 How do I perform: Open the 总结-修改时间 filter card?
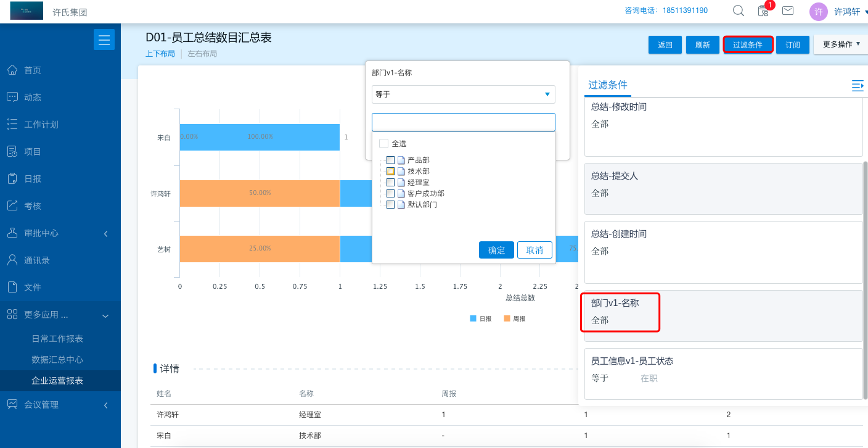tap(724, 127)
